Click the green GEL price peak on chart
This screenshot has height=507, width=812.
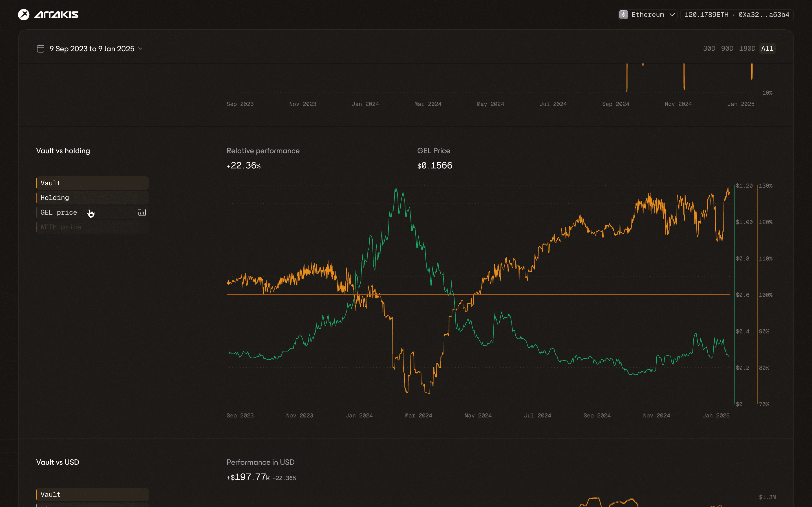(396, 188)
